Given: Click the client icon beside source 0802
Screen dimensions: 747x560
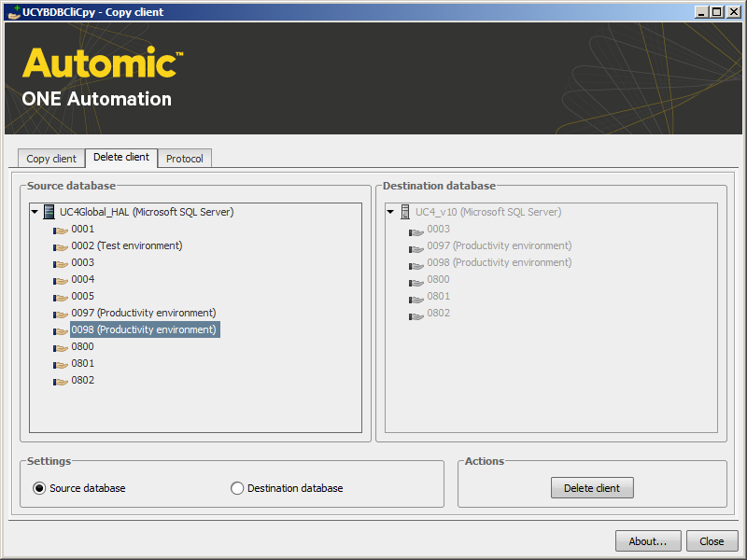Looking at the screenshot, I should pyautogui.click(x=61, y=382).
